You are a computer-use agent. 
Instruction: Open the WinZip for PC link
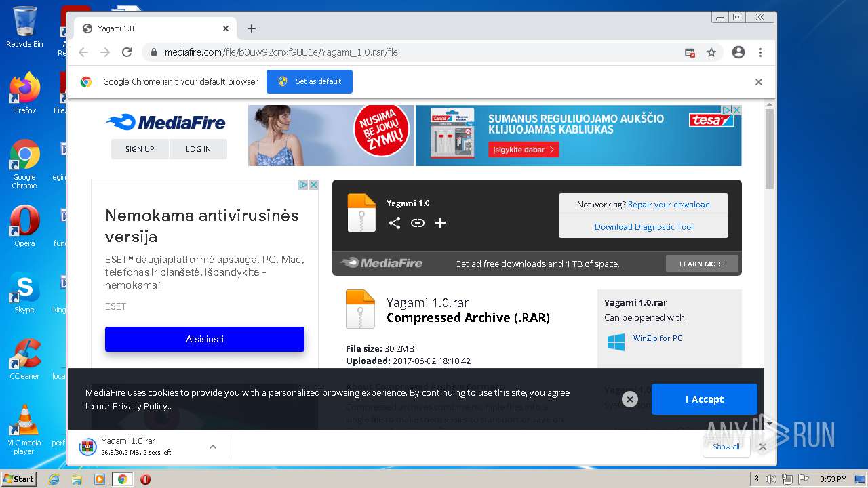pyautogui.click(x=658, y=338)
